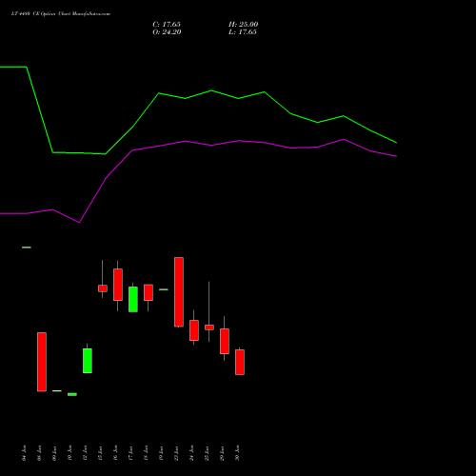Click the 30 Jun date axis label
This screenshot has width=476, height=476.
click(237, 453)
